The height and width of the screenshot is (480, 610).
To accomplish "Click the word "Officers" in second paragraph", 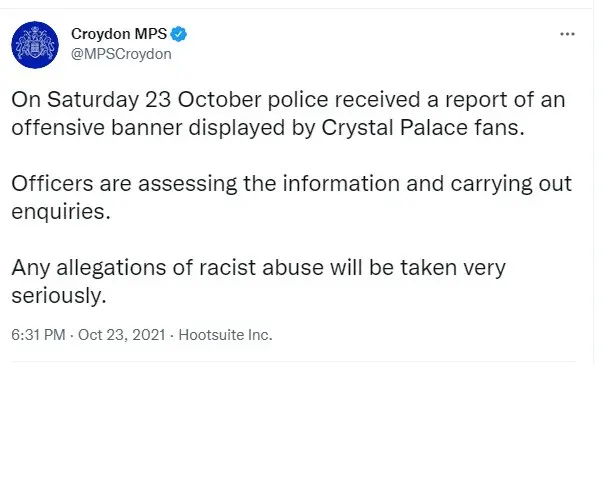I will click(x=52, y=184).
